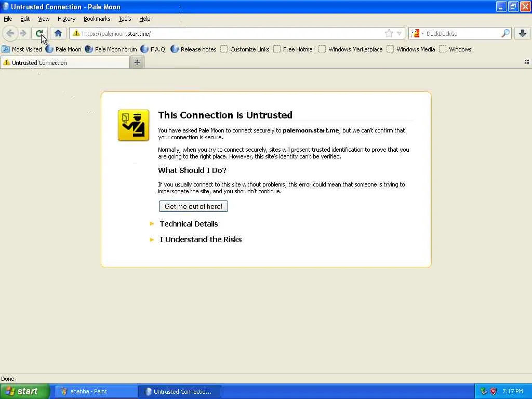Switch to ahahha - Paint taskbar window

[x=96, y=392]
